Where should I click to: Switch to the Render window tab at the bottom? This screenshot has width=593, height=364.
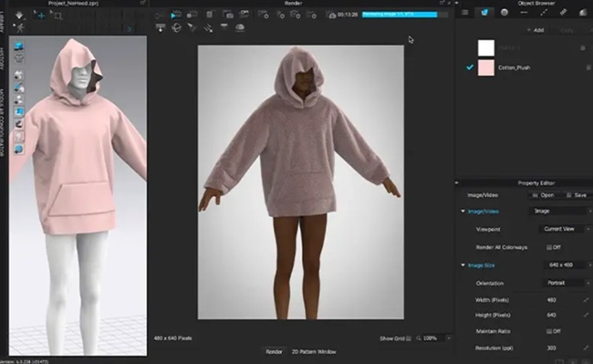click(x=274, y=351)
